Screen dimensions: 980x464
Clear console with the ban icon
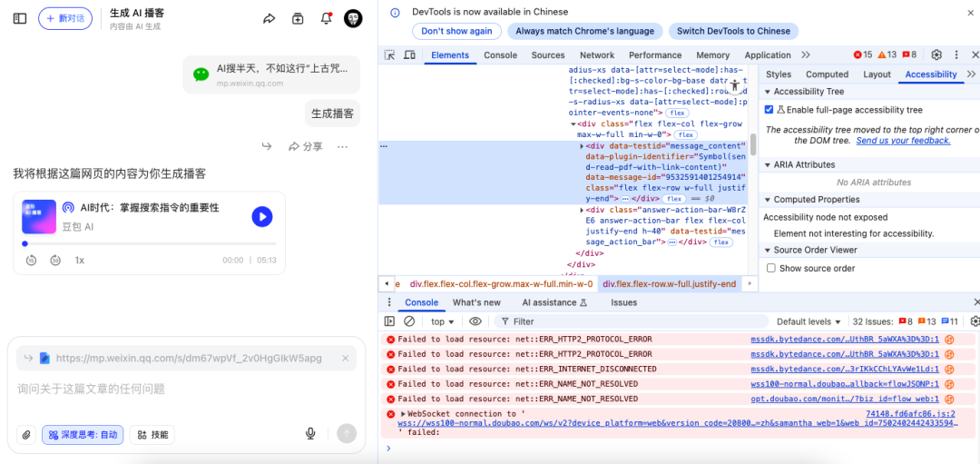coord(409,321)
